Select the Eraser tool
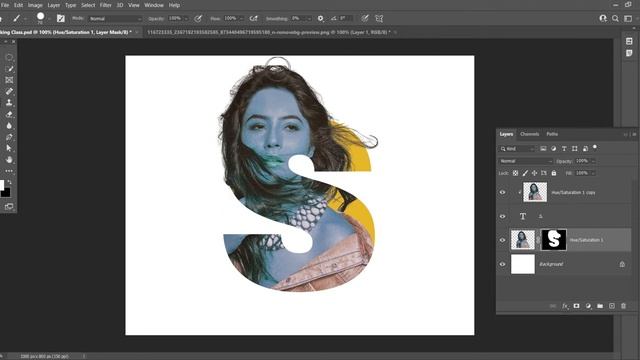Screen dimensions: 640x360 pyautogui.click(x=9, y=114)
